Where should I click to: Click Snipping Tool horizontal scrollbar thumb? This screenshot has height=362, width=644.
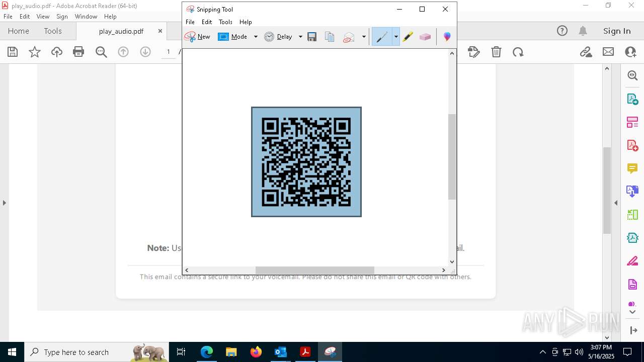(314, 270)
